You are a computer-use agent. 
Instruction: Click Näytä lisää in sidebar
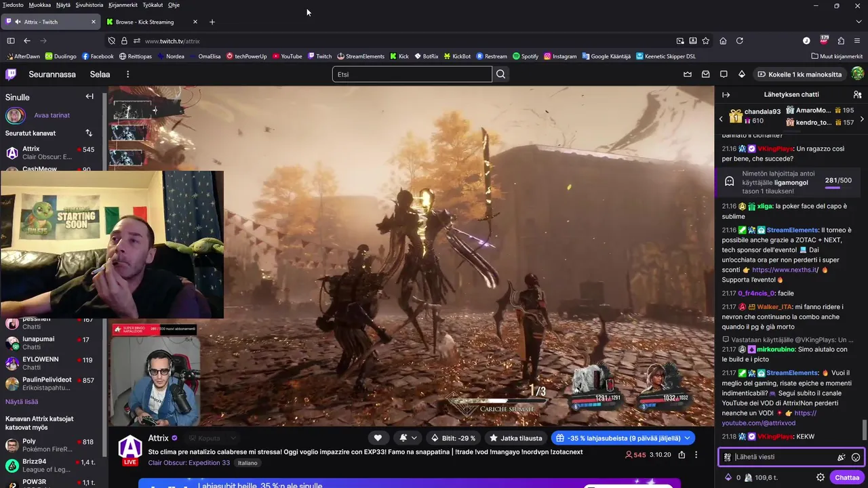coord(22,402)
